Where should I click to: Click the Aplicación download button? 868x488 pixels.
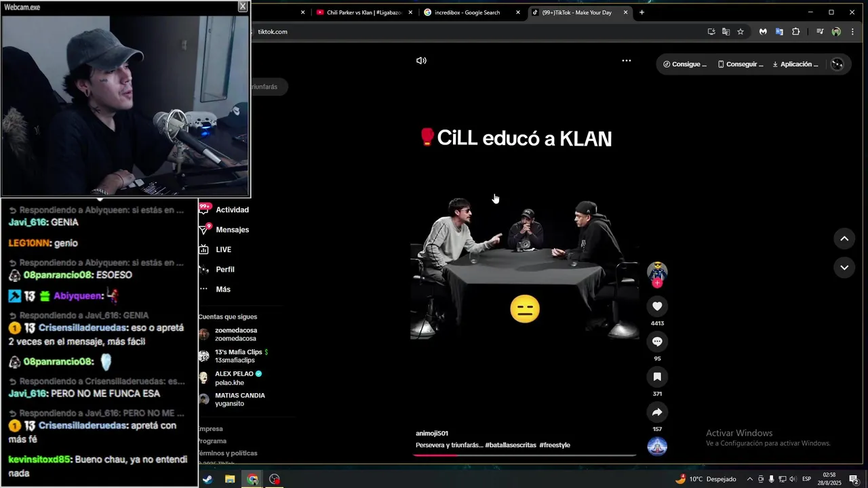pos(795,64)
